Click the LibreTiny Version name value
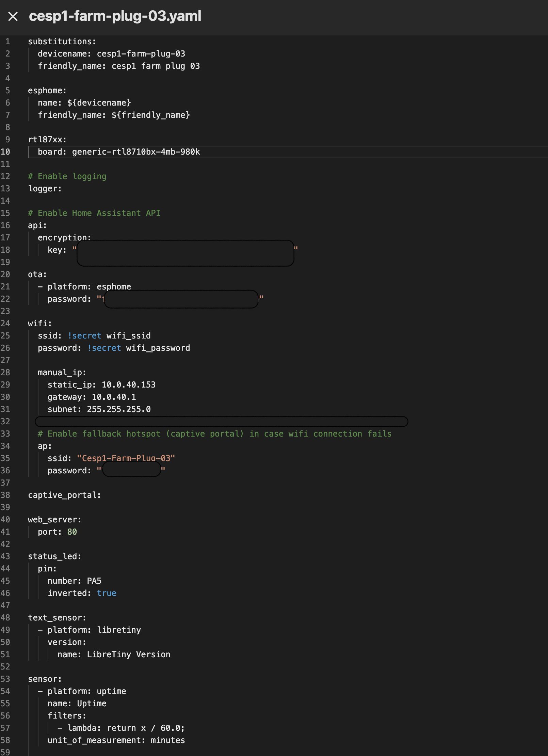 [128, 655]
